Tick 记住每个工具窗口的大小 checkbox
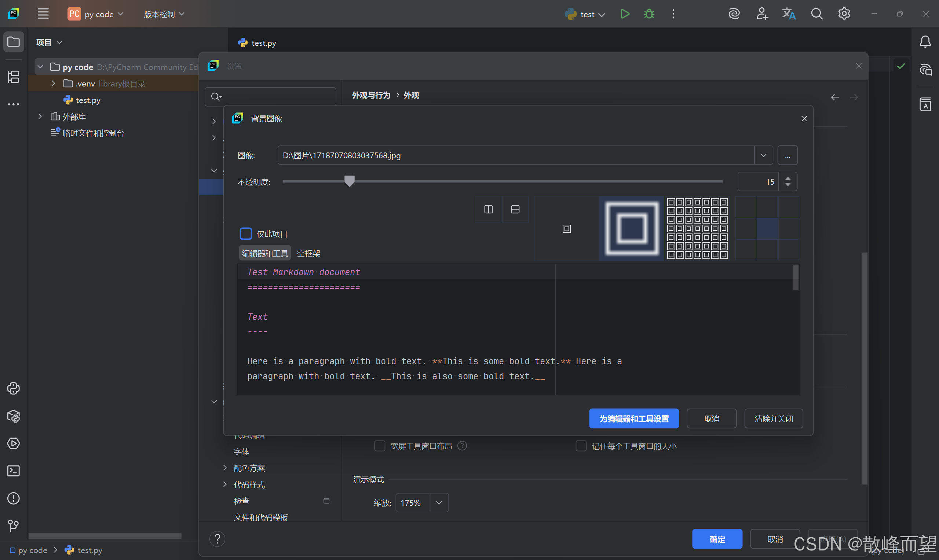Screen dimensions: 939x560 [581, 446]
